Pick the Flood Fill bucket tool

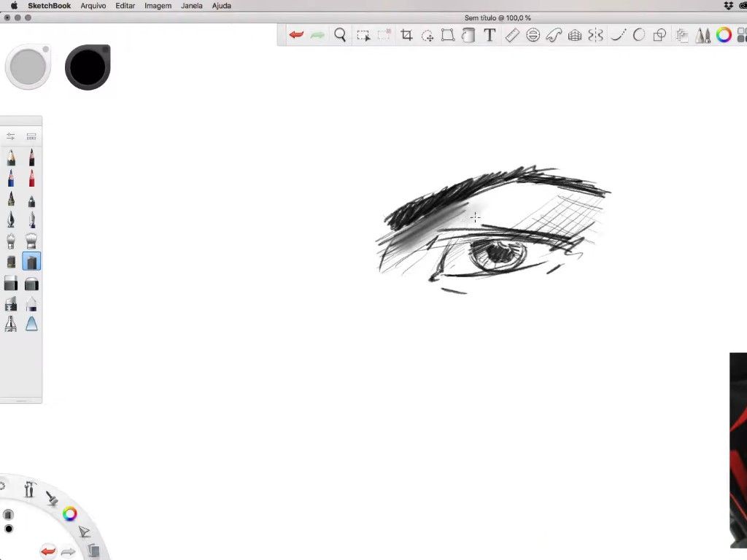[x=469, y=35]
